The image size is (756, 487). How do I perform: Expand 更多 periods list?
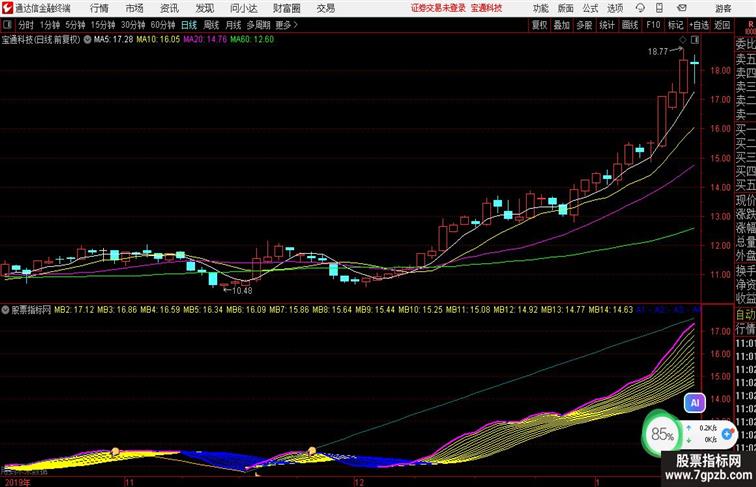[286, 25]
